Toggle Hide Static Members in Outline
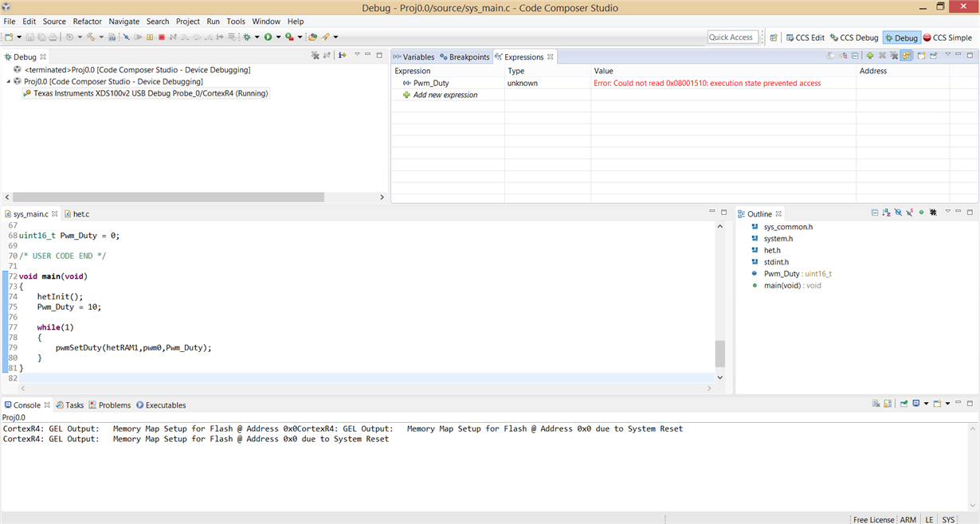This screenshot has height=524, width=980. pyautogui.click(x=909, y=213)
